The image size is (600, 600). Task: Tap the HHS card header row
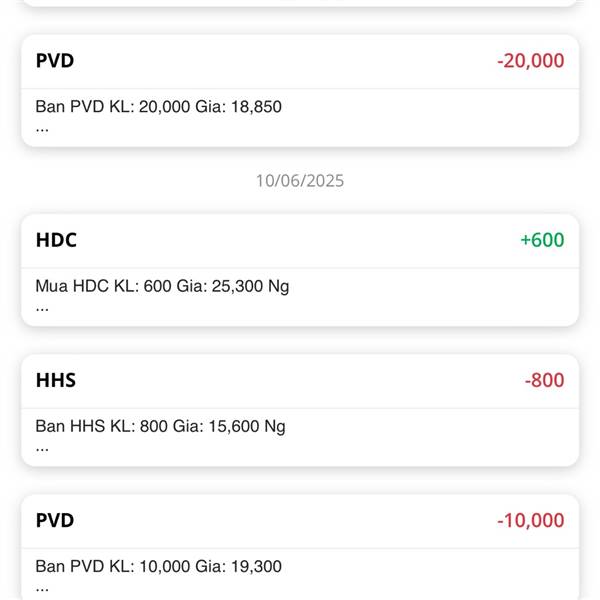(300, 381)
